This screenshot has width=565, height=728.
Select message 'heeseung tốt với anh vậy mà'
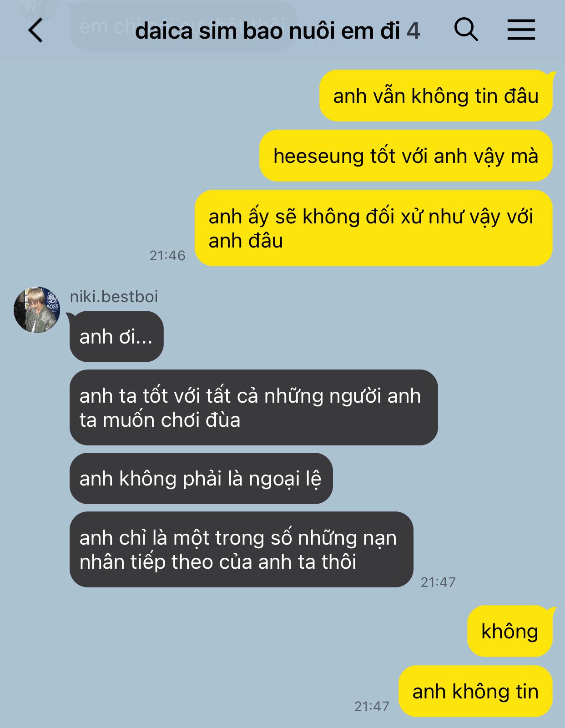(406, 156)
